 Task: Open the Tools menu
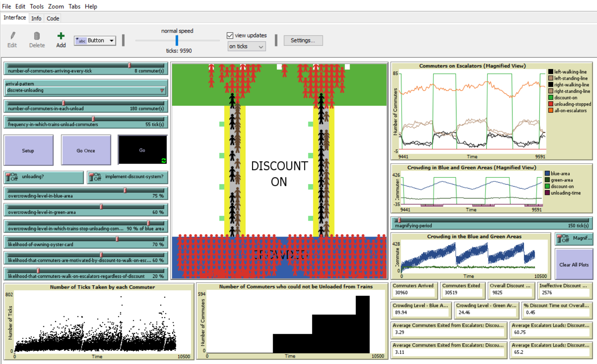[x=37, y=6]
